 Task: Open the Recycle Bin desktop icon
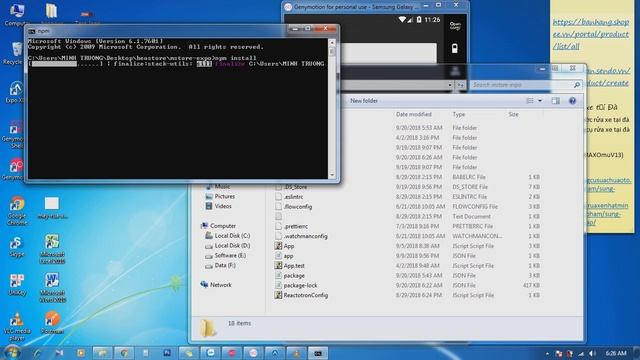click(16, 53)
